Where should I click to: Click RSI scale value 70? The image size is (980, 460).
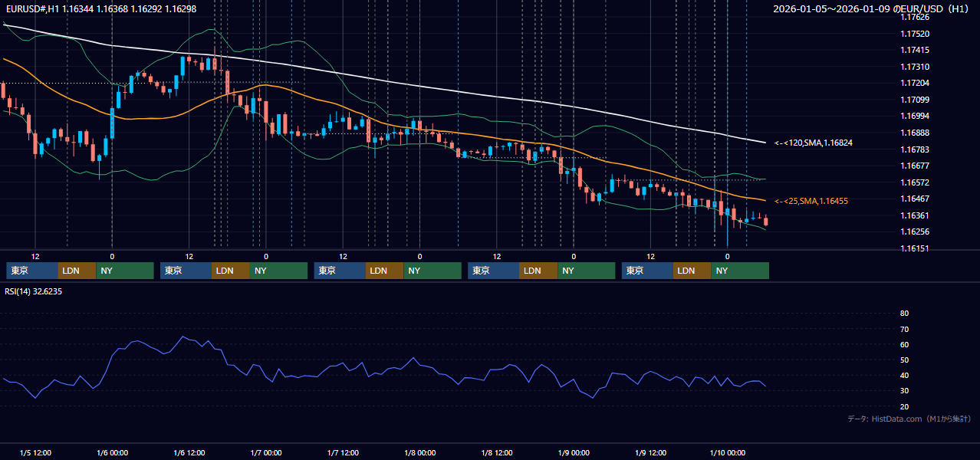coord(904,329)
